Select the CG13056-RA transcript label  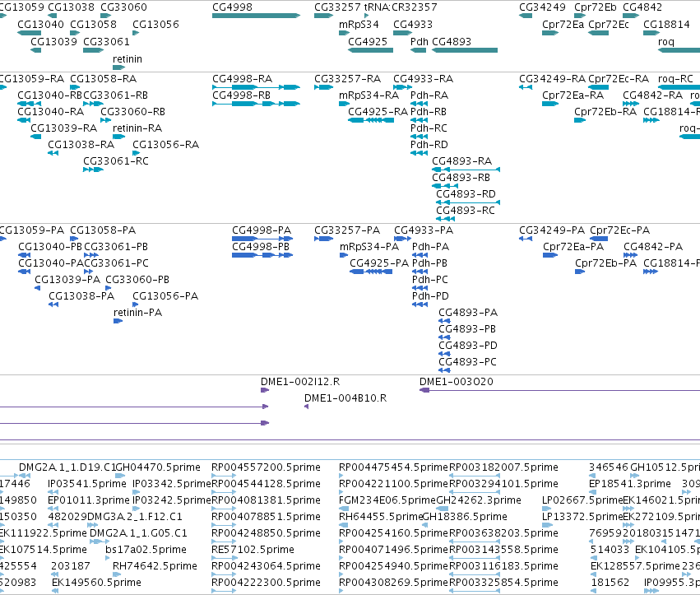(x=165, y=145)
